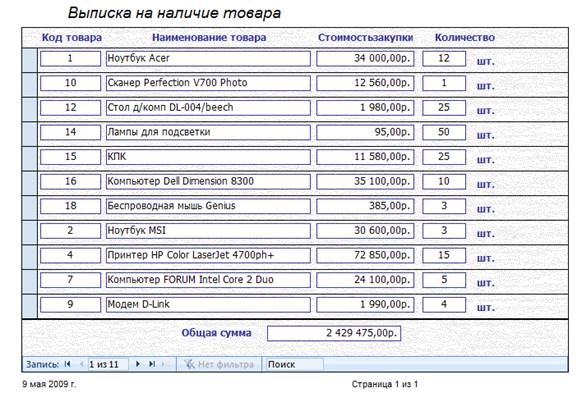The height and width of the screenshot is (402, 582).
Task: Click the 'Код товара' column header
Action: [x=72, y=37]
